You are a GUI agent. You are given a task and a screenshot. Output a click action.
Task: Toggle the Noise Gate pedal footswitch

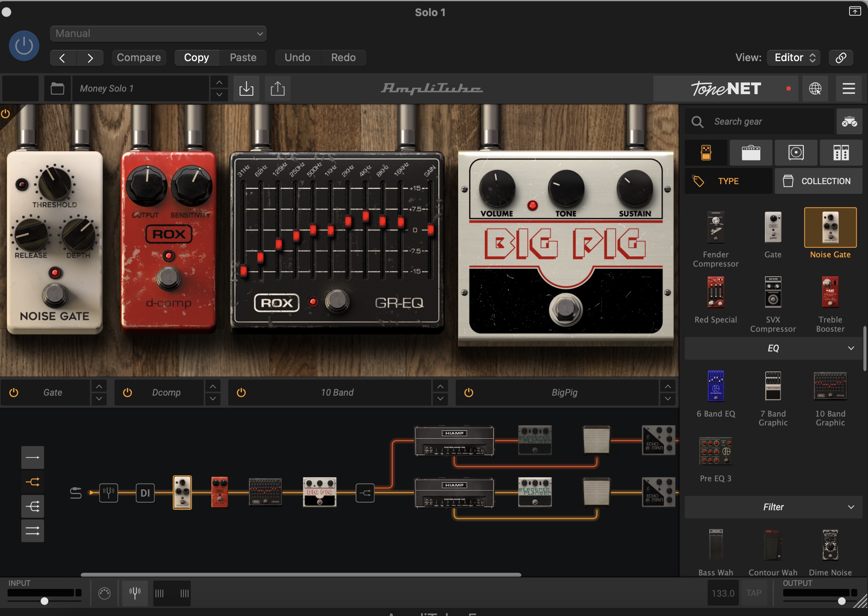[x=55, y=295]
